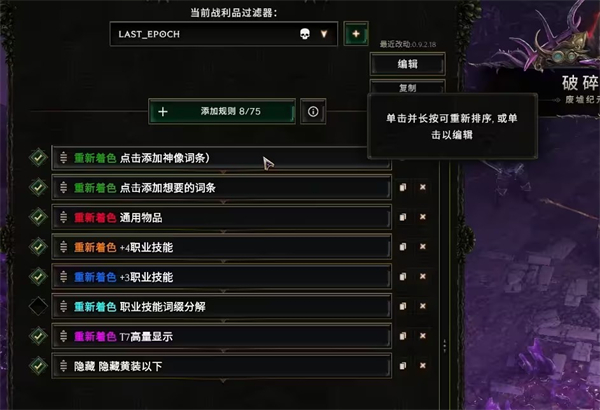Click the insert arrow below the 隐藏黄装以下 rule

(223, 381)
